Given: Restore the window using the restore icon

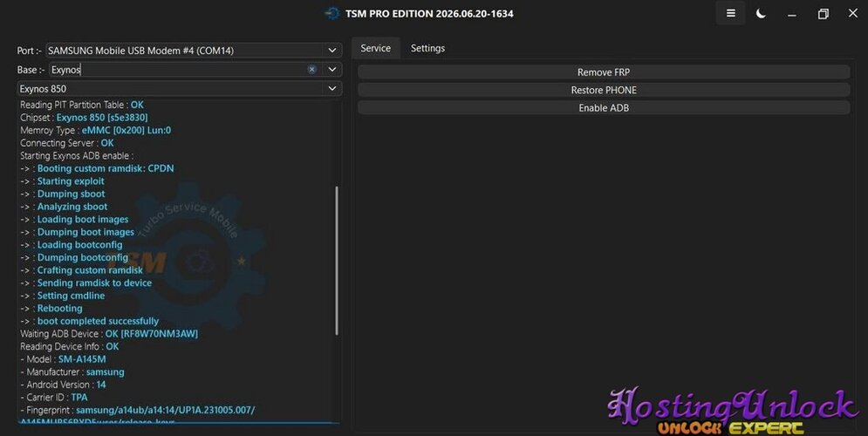Looking at the screenshot, I should pos(824,14).
